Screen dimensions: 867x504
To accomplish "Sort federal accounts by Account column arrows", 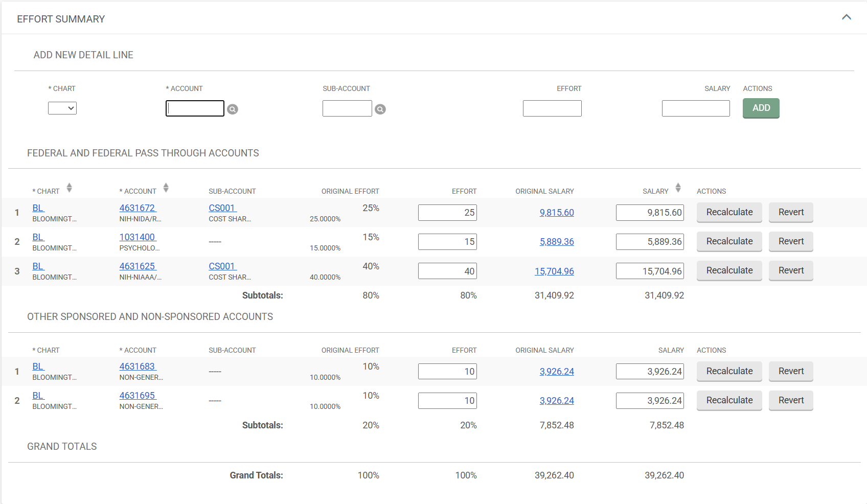I will pyautogui.click(x=166, y=188).
